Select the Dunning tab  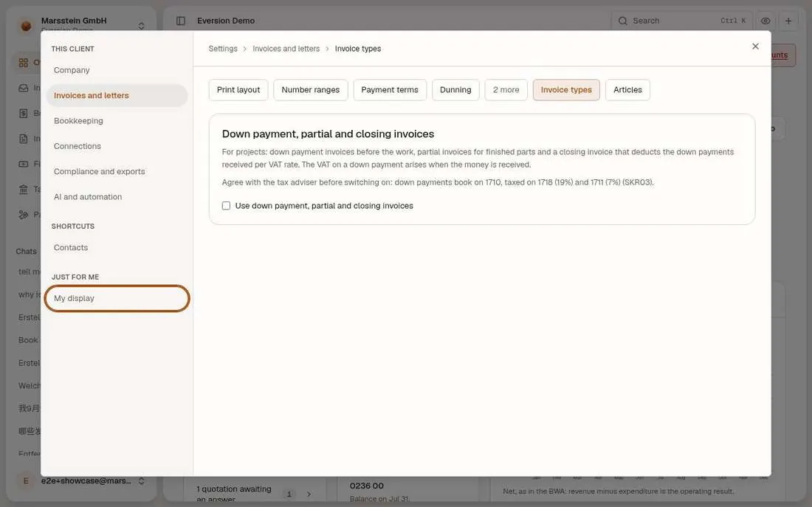click(455, 89)
